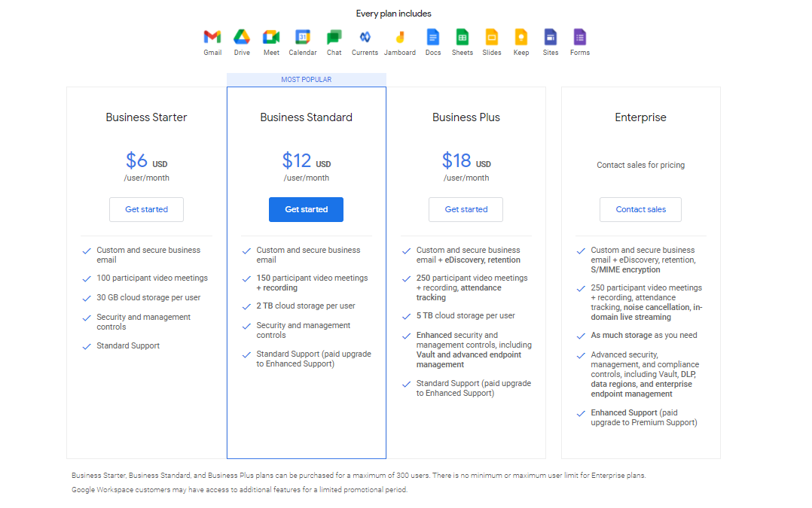
Task: Click '2 TB cloud storage per user'
Action: coord(306,306)
